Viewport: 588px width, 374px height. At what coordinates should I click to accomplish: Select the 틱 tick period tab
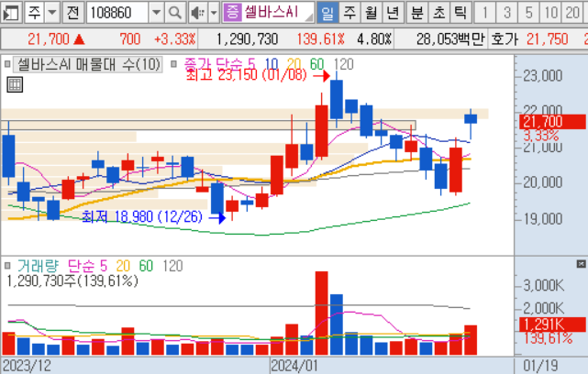click(x=460, y=13)
